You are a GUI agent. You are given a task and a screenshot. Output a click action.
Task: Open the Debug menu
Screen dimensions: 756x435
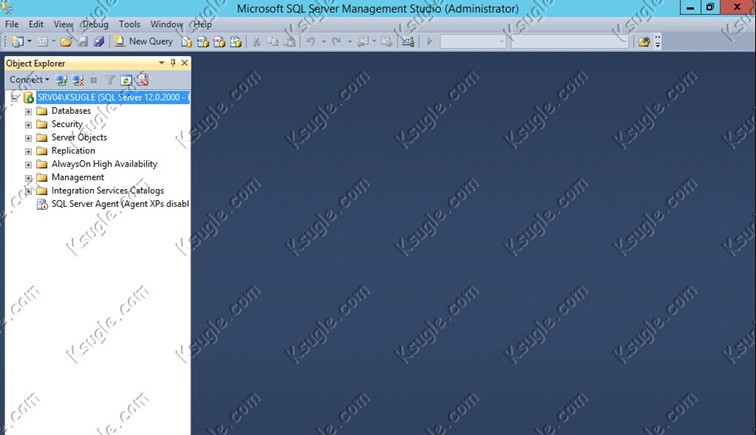(95, 24)
